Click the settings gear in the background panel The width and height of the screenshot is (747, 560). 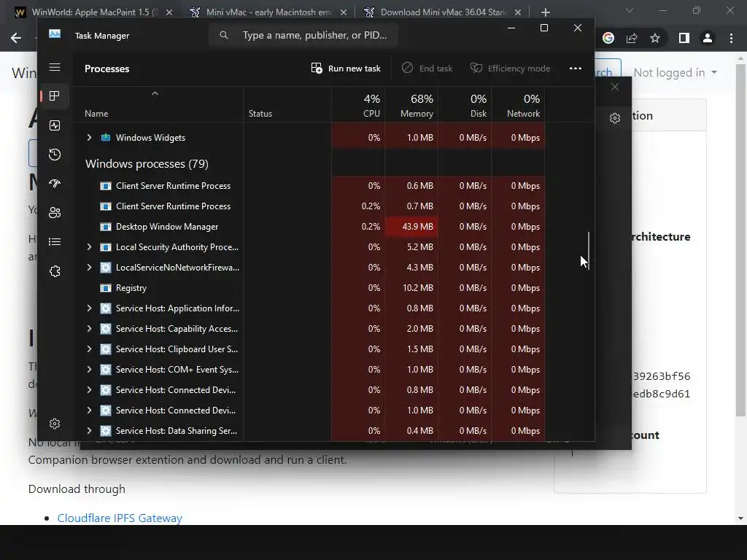click(615, 118)
